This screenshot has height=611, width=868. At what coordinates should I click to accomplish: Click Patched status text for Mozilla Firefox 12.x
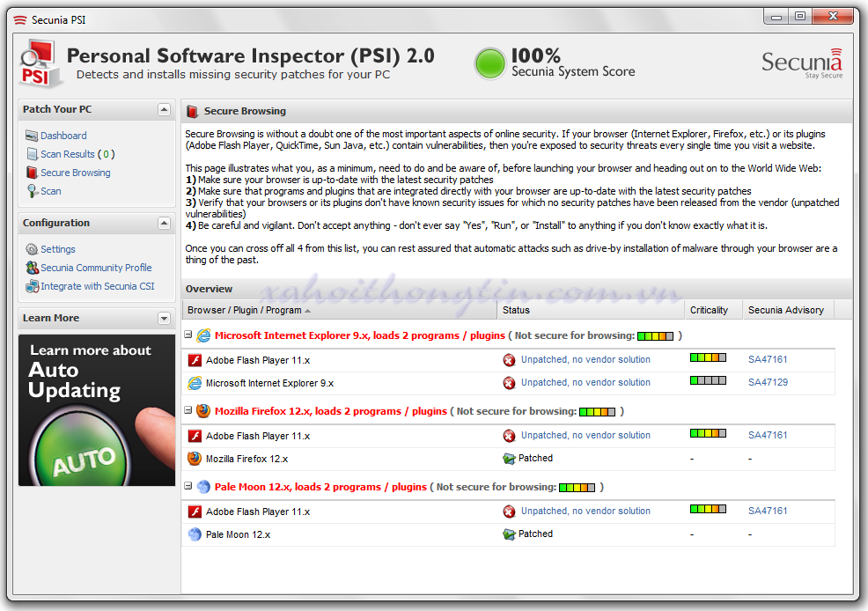click(535, 458)
